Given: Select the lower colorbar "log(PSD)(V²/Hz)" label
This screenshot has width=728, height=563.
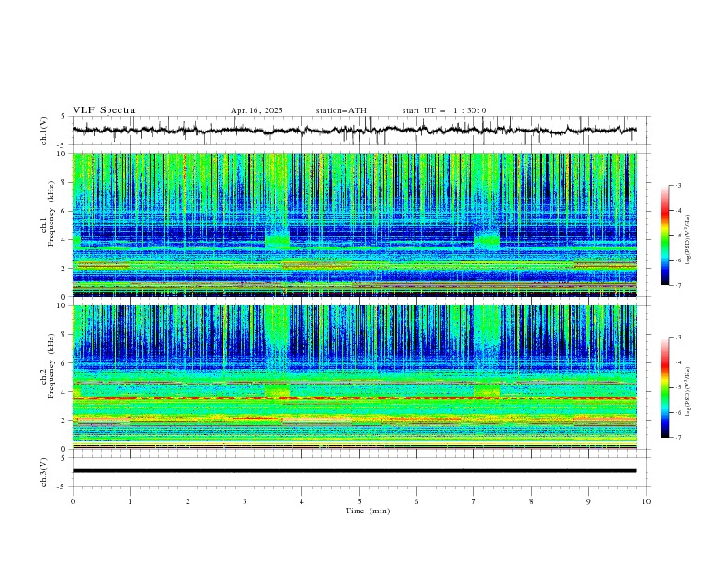Looking at the screenshot, I should pos(688,392).
